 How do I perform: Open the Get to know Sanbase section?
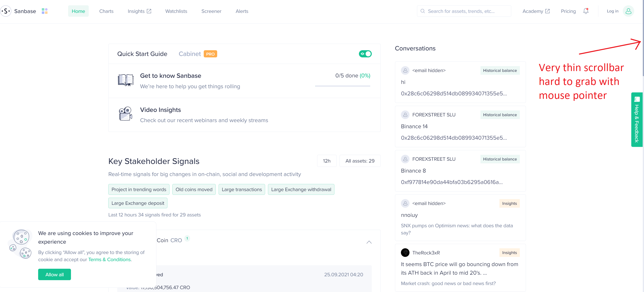coord(244,81)
